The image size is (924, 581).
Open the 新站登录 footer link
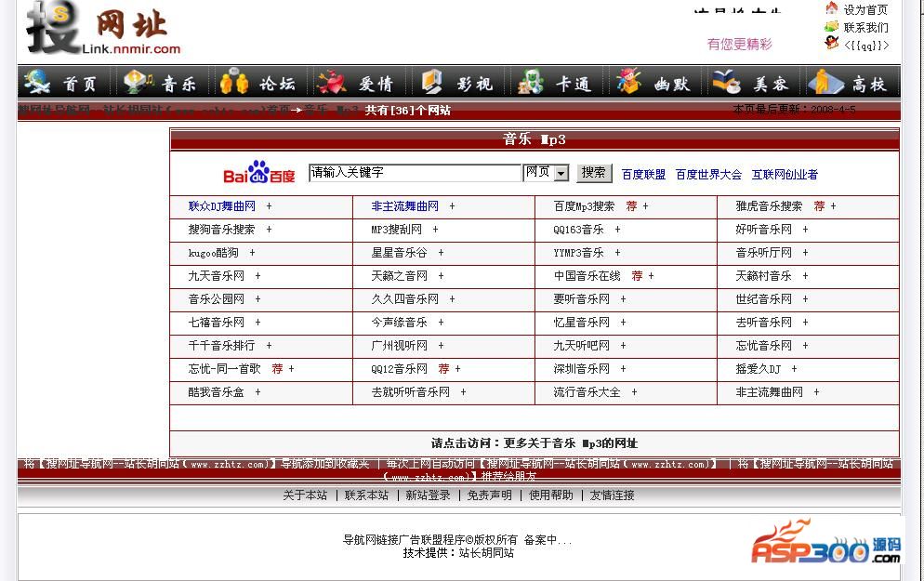tap(428, 495)
